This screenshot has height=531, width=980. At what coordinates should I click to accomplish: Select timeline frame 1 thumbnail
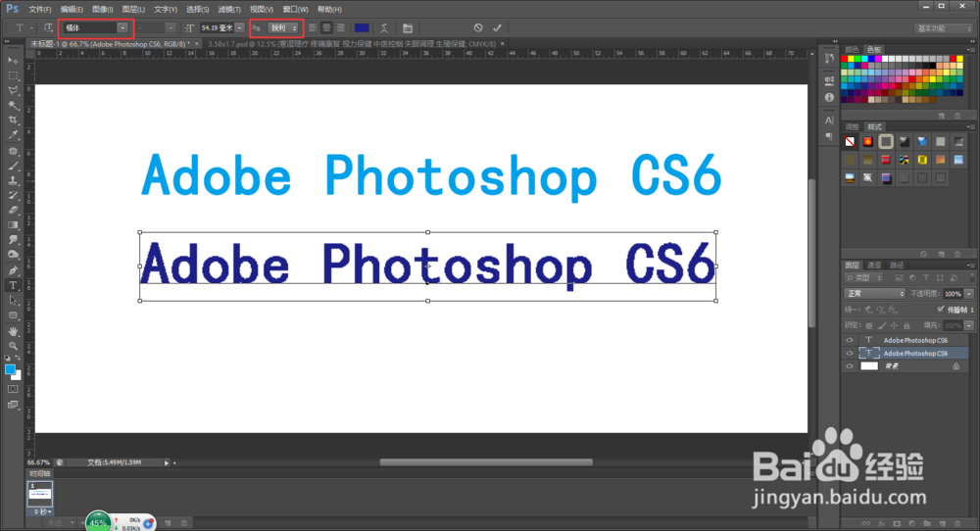[x=40, y=494]
